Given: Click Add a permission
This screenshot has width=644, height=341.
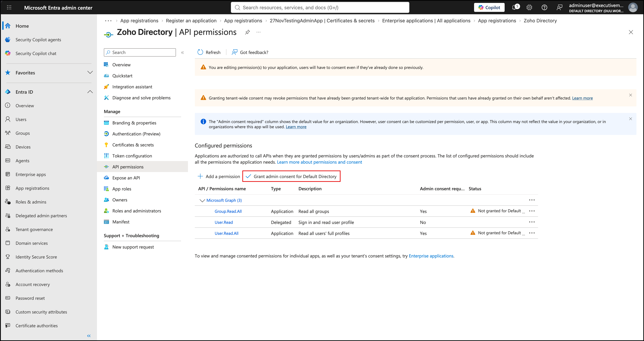Looking at the screenshot, I should pyautogui.click(x=219, y=177).
